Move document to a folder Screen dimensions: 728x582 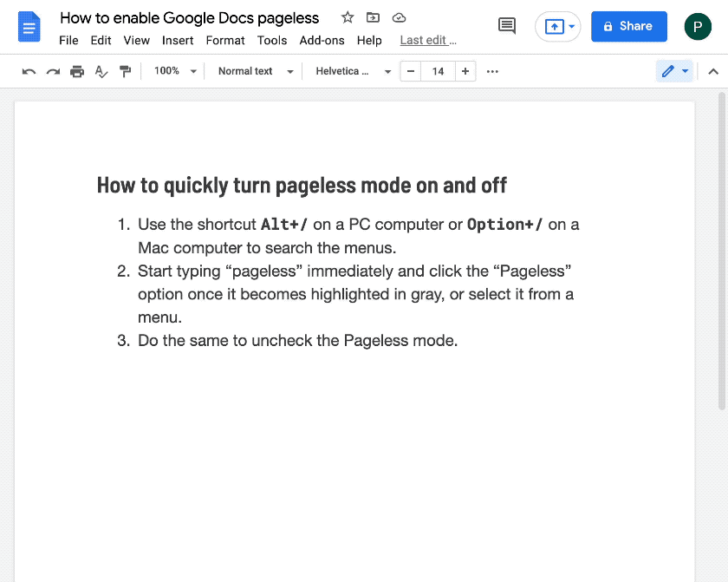(x=373, y=17)
